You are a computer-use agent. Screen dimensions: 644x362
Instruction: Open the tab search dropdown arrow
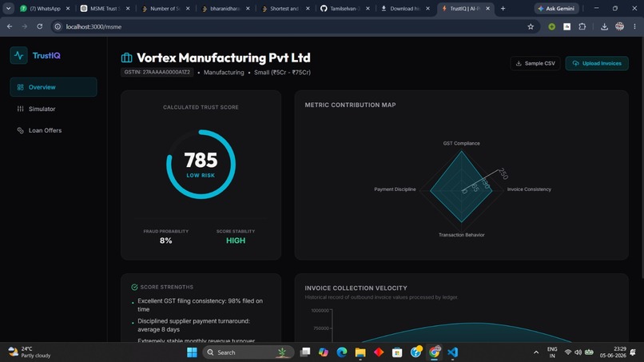[8, 8]
